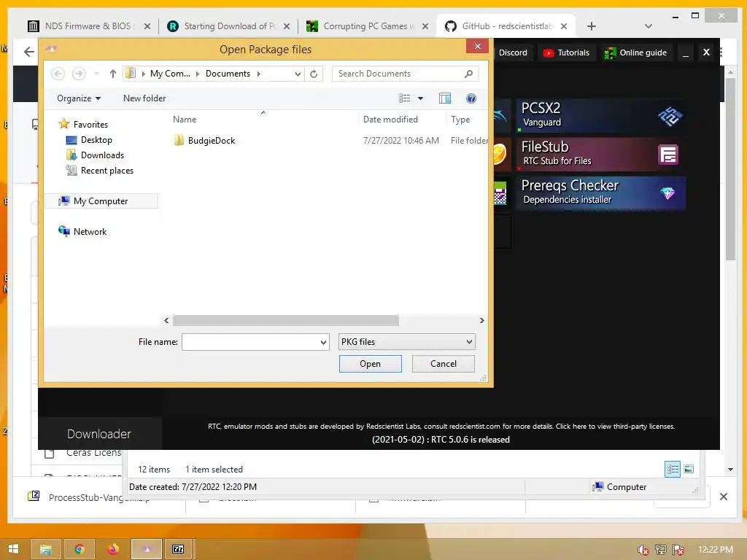
Task: Click the Cancel button
Action: pyautogui.click(x=443, y=364)
